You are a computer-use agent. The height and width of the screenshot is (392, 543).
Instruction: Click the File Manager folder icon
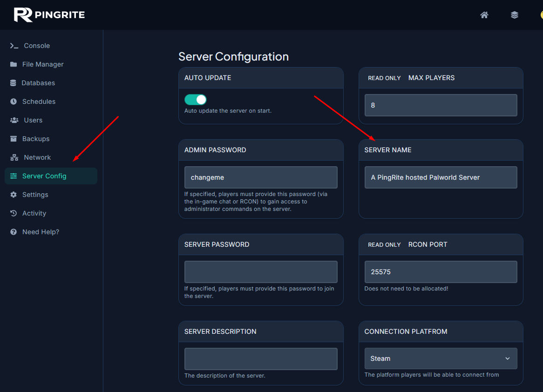(x=14, y=64)
